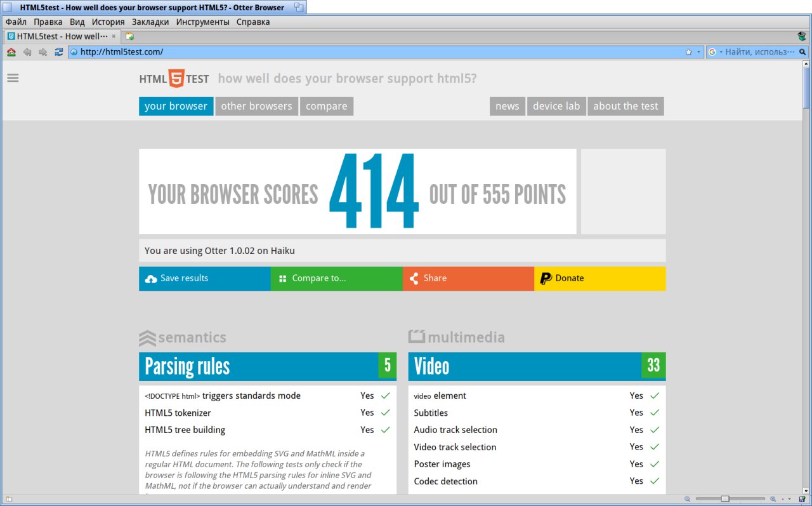Image resolution: width=812 pixels, height=506 pixels.
Task: Click the 'Audio track selection' row
Action: pos(537,430)
